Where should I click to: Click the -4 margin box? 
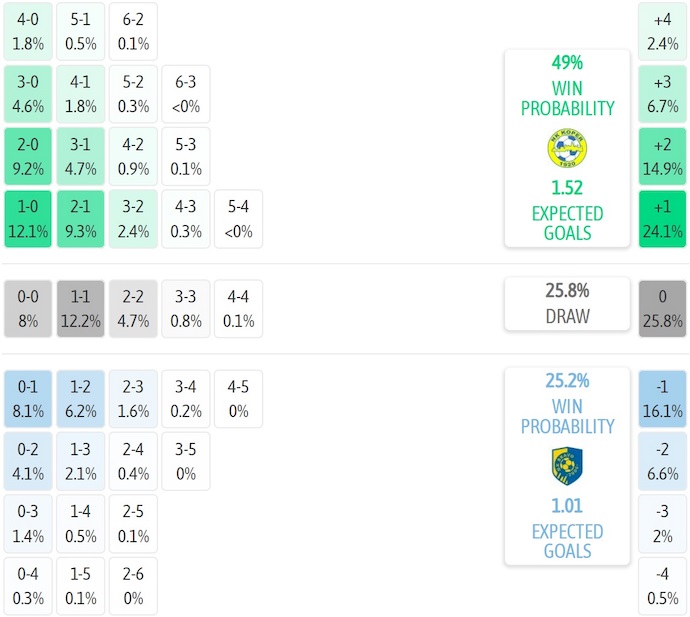tap(662, 587)
